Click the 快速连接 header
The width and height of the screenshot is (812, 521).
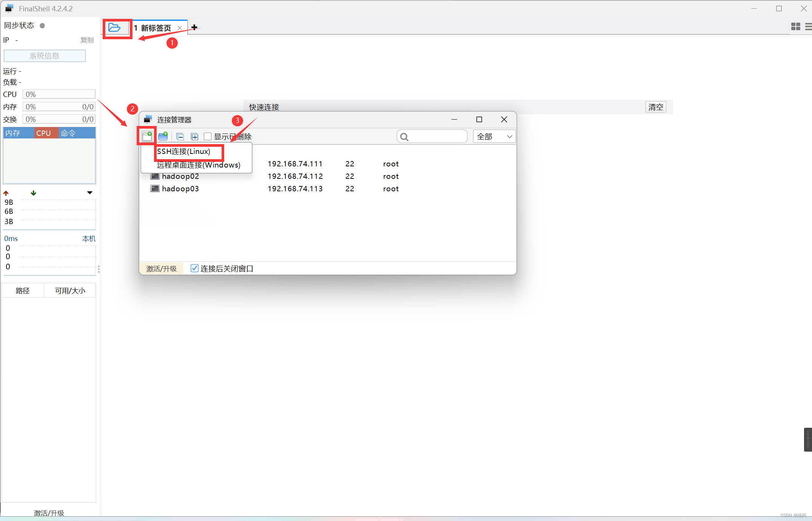tap(264, 107)
